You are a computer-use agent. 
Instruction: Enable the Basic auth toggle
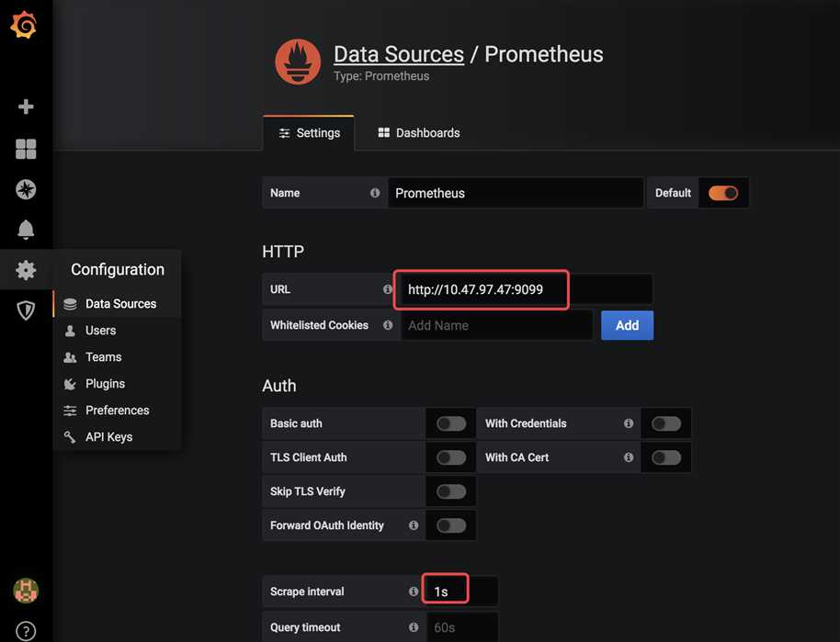451,423
